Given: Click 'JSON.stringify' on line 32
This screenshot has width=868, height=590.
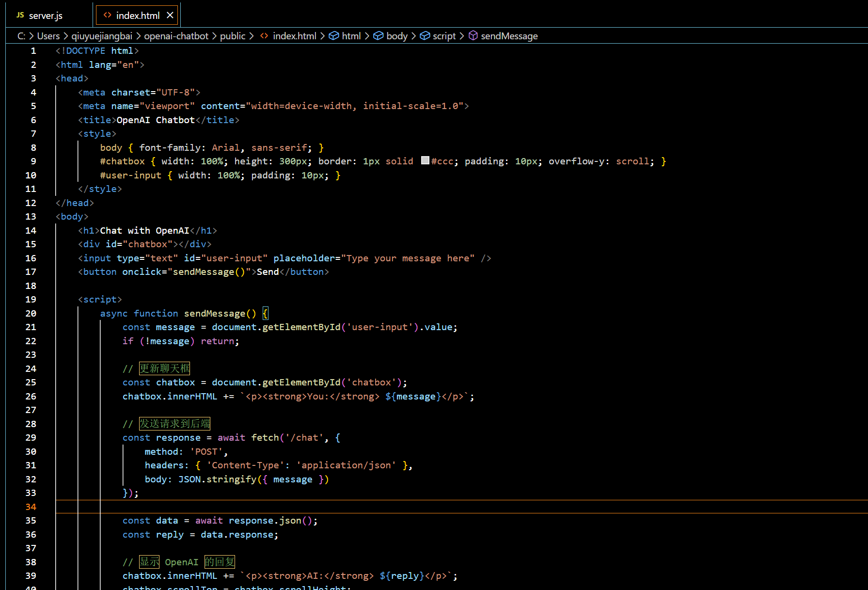Looking at the screenshot, I should 217,479.
